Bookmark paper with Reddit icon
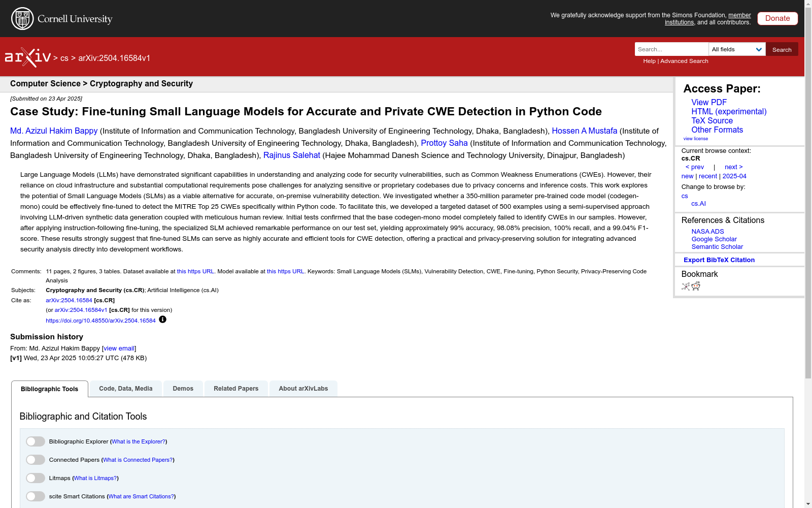This screenshot has width=812, height=508. (x=696, y=287)
